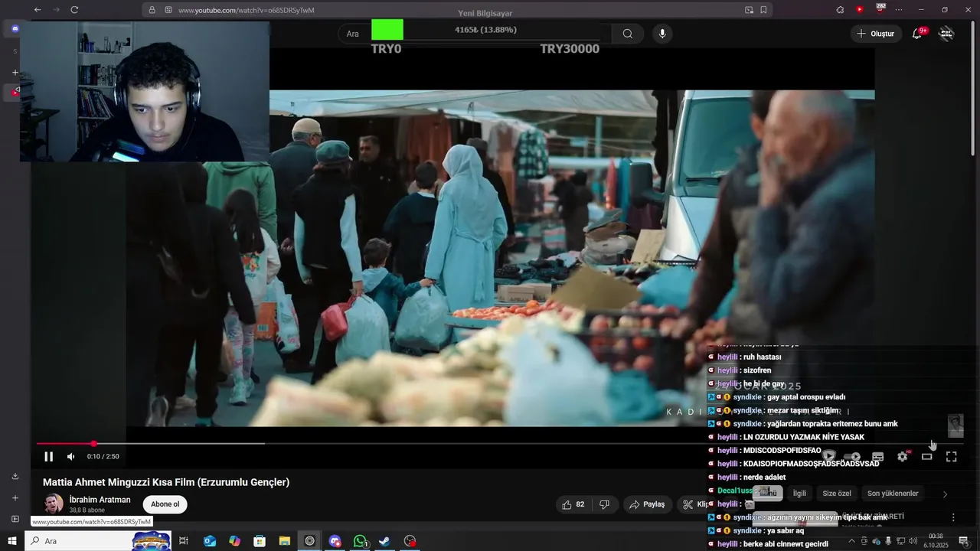Viewport: 980px width, 551px height.
Task: Open the extension icon with 282 badge
Action: 880,9
